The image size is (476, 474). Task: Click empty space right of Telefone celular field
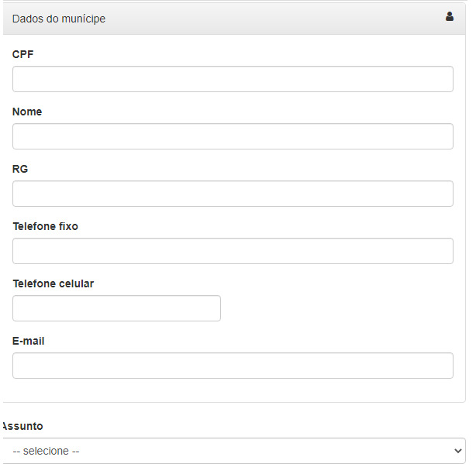tap(337, 308)
